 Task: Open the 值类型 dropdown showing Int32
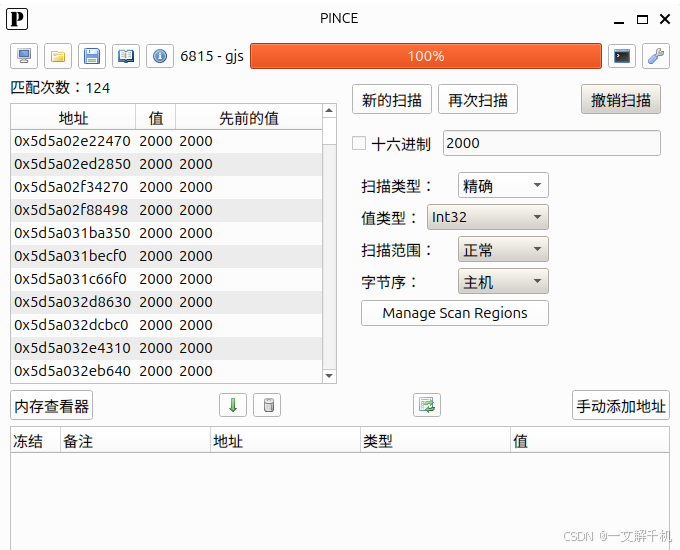click(488, 217)
